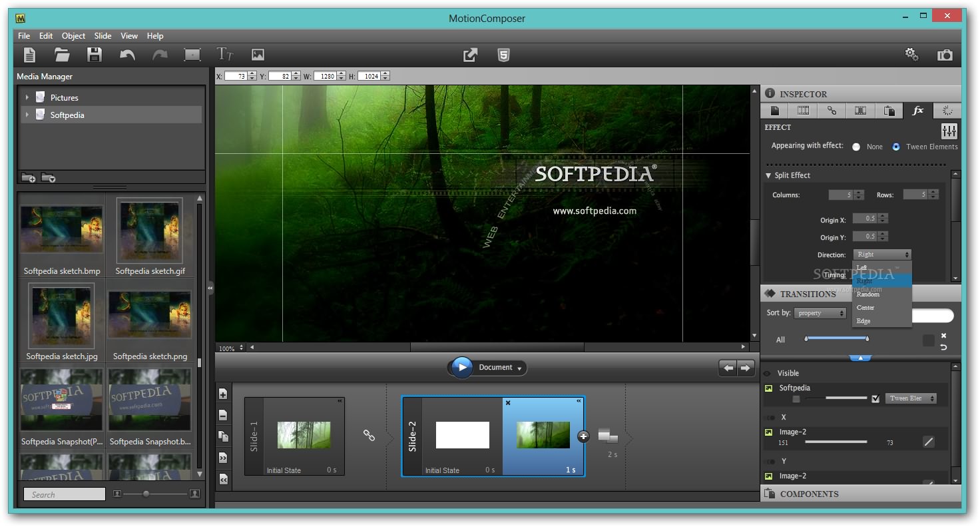980x527 pixels.
Task: Click the thumbnail size slider handle
Action: click(146, 494)
